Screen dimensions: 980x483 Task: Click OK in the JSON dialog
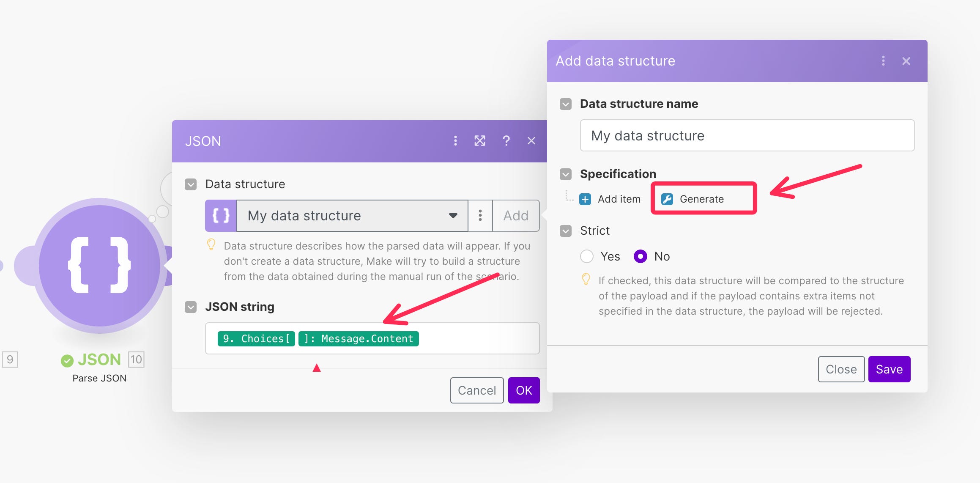pyautogui.click(x=523, y=390)
